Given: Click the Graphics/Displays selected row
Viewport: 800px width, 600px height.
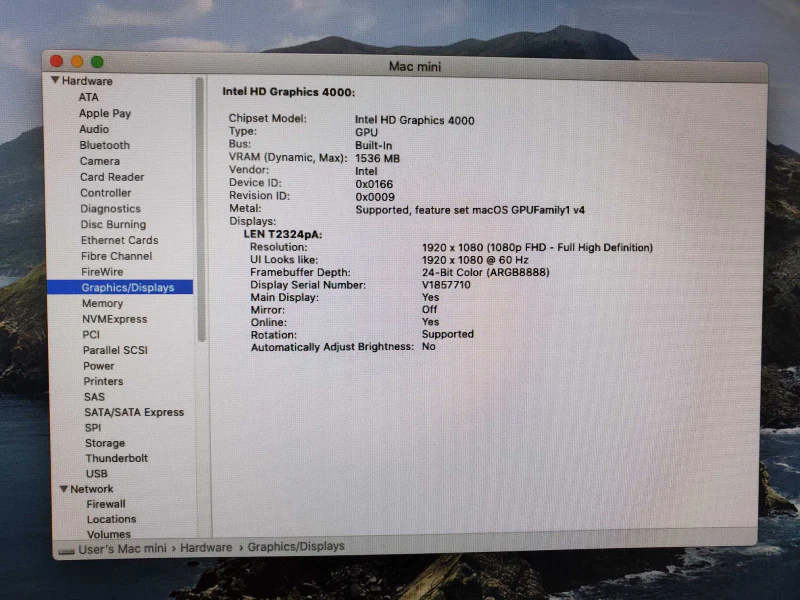Looking at the screenshot, I should pos(120,287).
